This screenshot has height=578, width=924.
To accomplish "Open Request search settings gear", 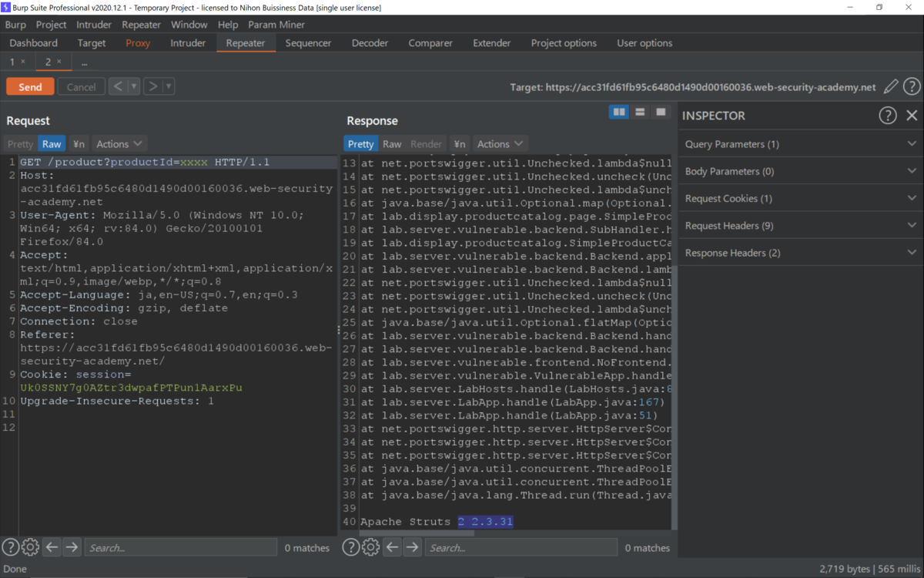I will [30, 547].
